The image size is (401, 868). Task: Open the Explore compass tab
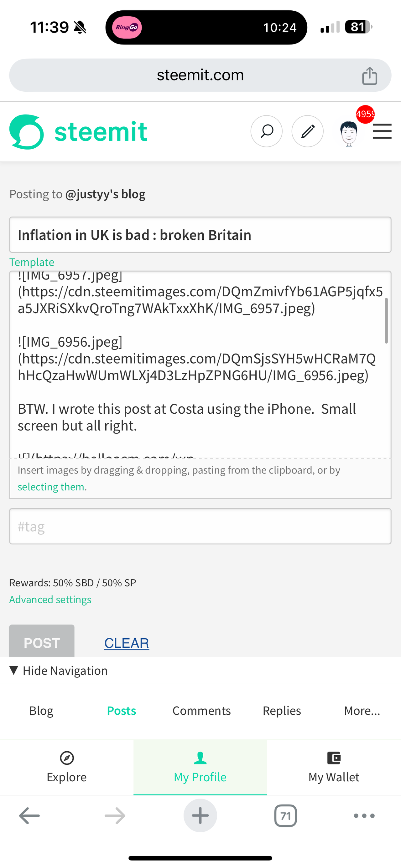coord(67,767)
